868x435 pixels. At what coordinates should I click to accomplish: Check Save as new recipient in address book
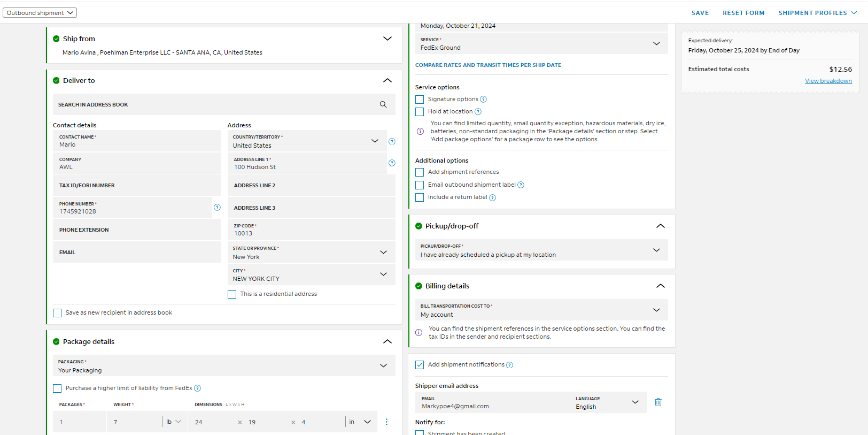(x=57, y=313)
